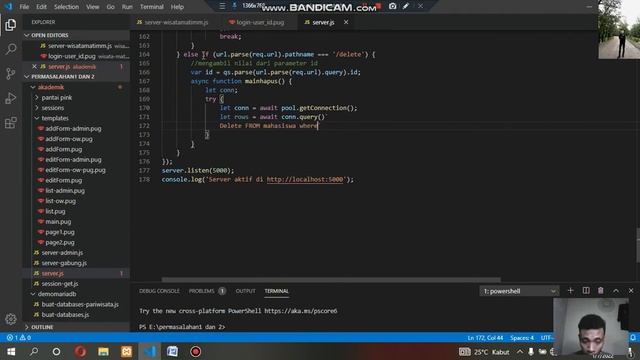
Task: Click the Bandicam screenshot camera icon
Action: (392, 6)
